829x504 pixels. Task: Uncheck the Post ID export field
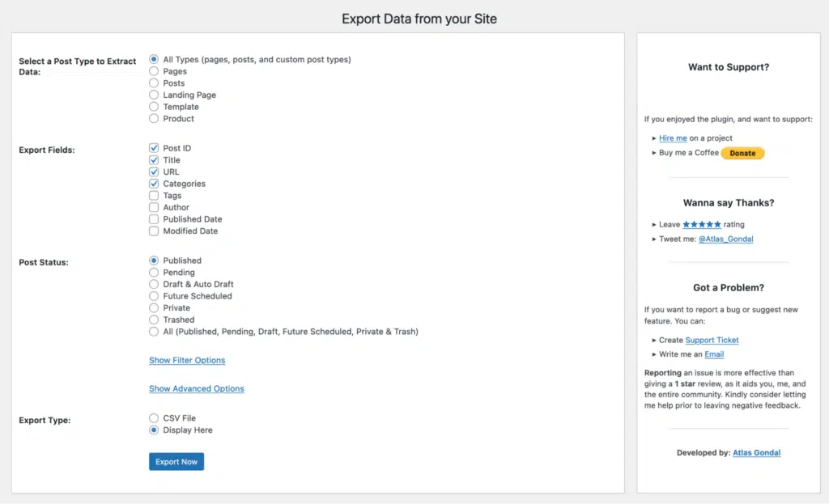point(154,148)
